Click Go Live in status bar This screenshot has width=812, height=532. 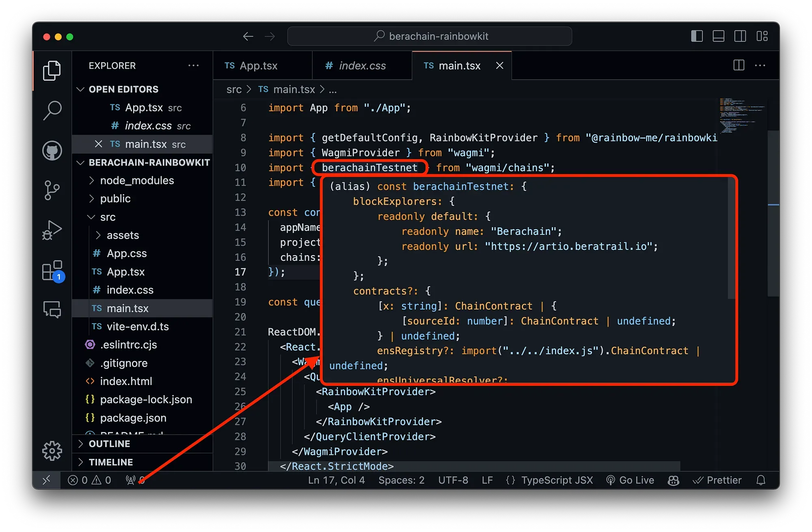[x=630, y=480]
